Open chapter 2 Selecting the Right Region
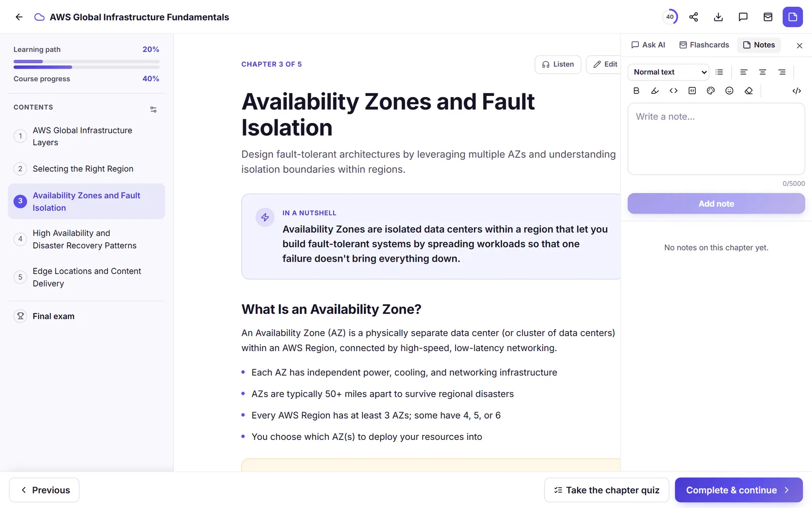The image size is (812, 508). (x=86, y=169)
